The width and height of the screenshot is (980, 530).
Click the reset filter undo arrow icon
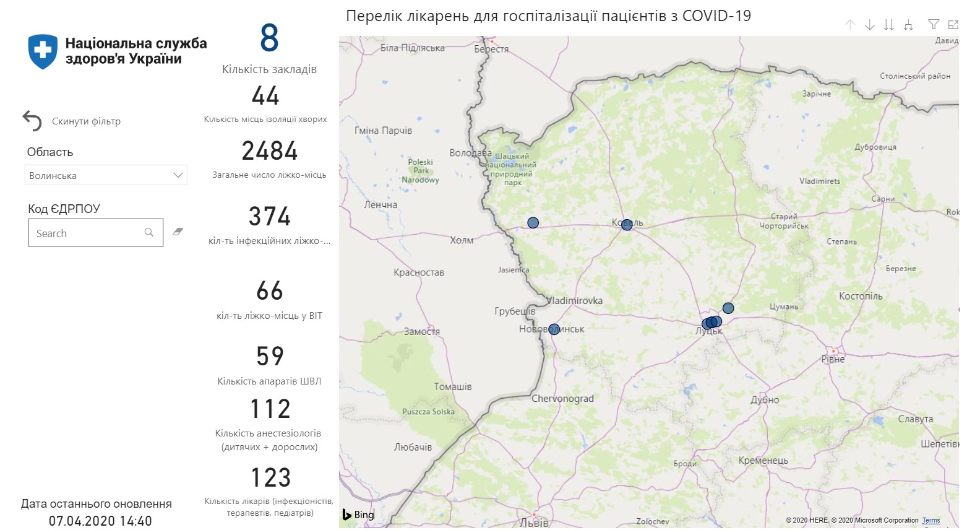(x=32, y=121)
